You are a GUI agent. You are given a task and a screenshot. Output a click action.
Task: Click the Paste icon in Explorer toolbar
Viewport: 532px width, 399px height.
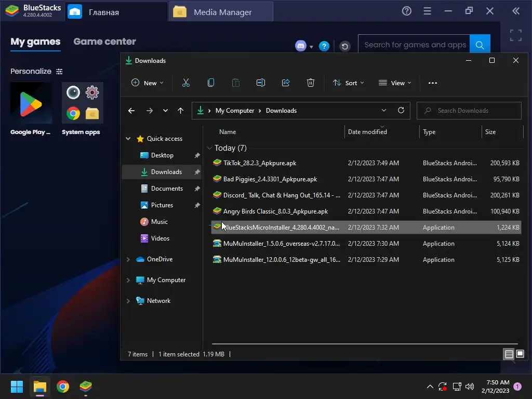(x=235, y=83)
